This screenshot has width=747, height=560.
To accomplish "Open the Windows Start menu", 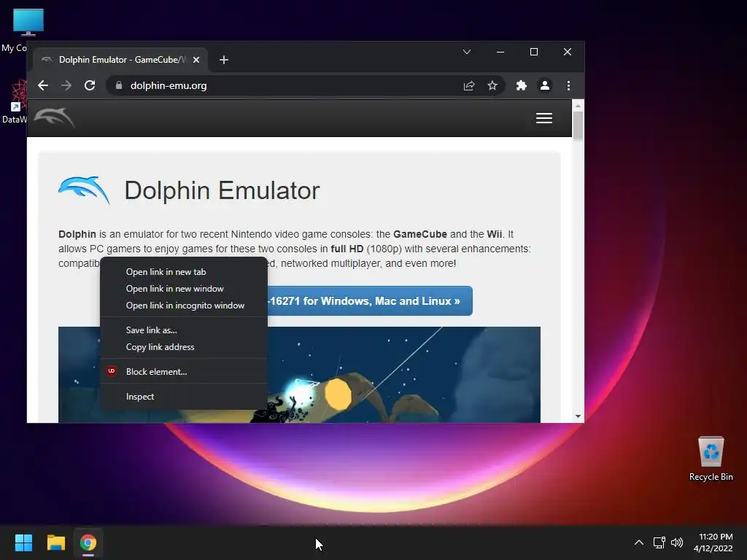I will 23,542.
